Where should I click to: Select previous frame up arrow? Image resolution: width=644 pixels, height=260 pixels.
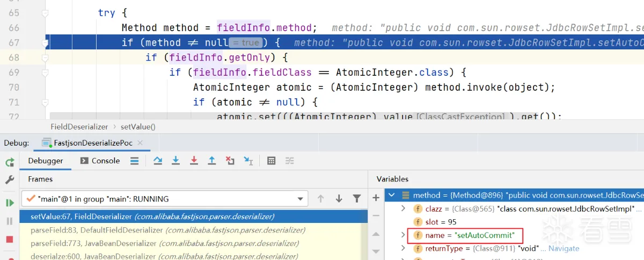(321, 199)
